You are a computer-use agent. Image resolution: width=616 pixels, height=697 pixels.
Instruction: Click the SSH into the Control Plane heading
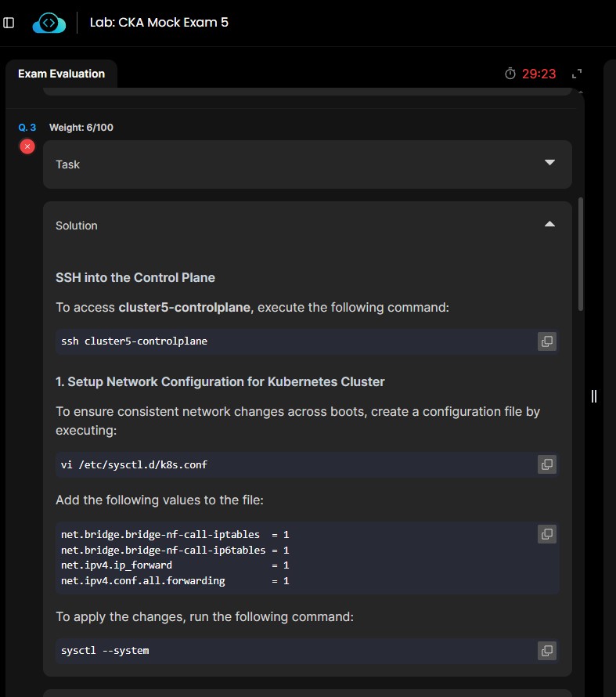tap(135, 278)
